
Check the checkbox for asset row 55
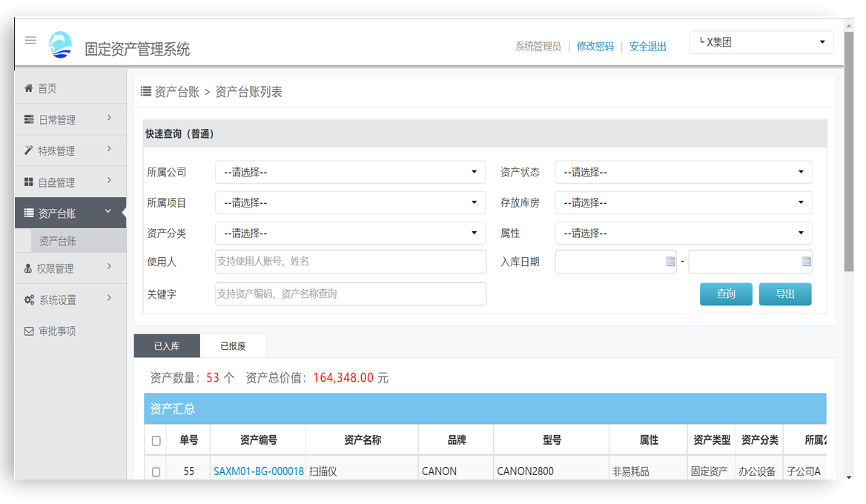click(x=156, y=471)
